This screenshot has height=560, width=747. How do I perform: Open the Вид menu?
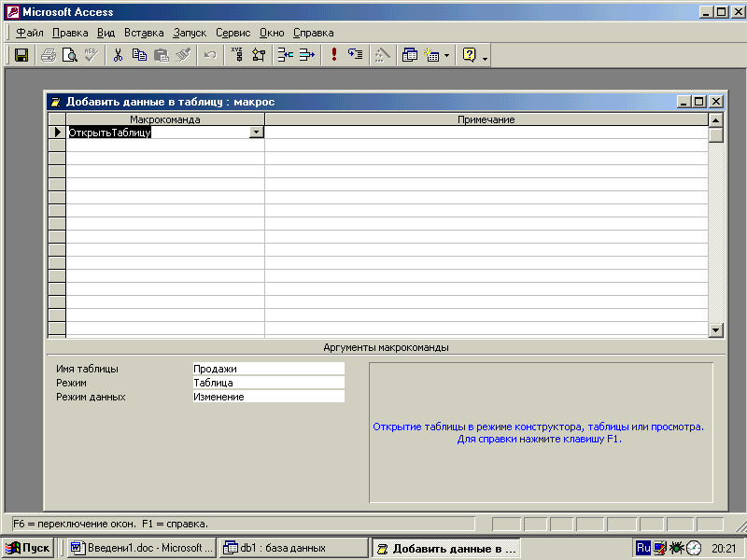pos(106,33)
